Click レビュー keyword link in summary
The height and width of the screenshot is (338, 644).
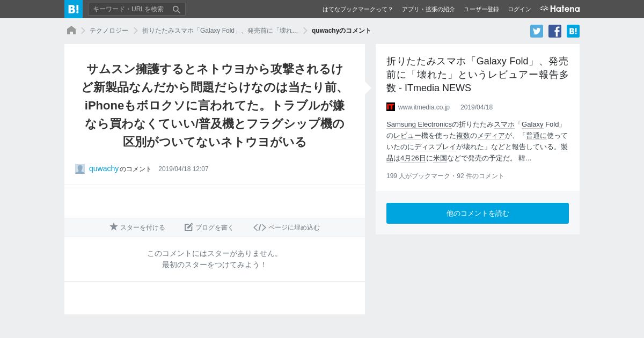click(407, 136)
